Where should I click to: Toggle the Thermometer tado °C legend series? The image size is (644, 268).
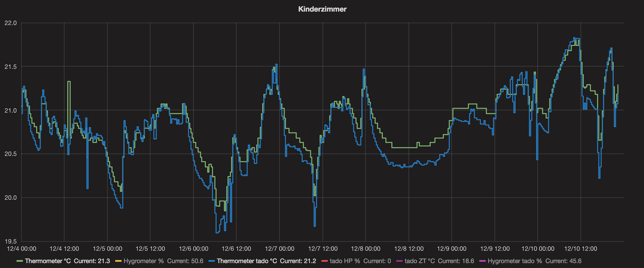tap(247, 261)
